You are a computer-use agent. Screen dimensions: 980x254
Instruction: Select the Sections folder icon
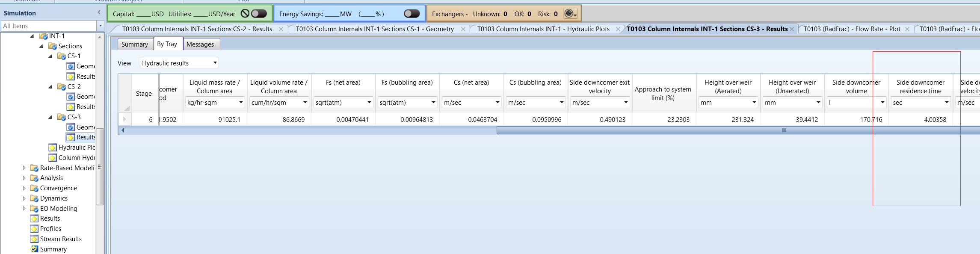53,46
